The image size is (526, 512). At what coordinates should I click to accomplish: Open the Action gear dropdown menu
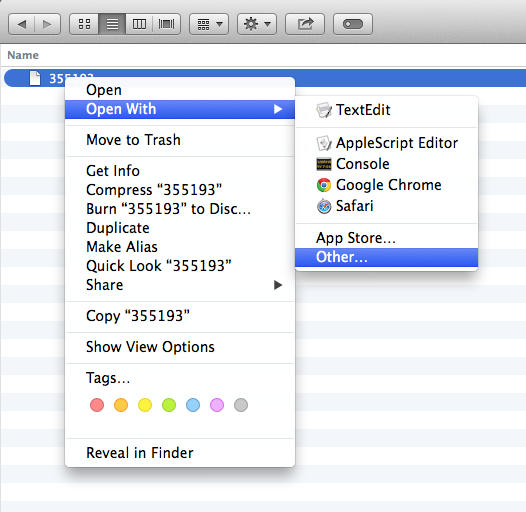click(257, 24)
